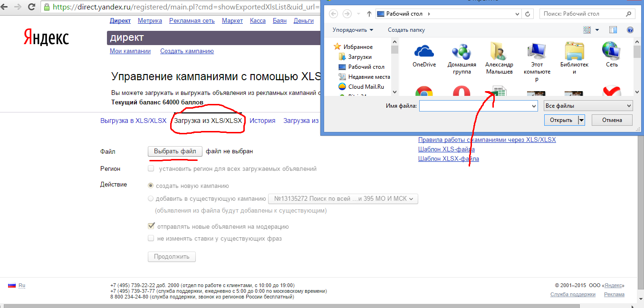Expand the Рабочий стол breadcrumb chevron

coord(429,14)
